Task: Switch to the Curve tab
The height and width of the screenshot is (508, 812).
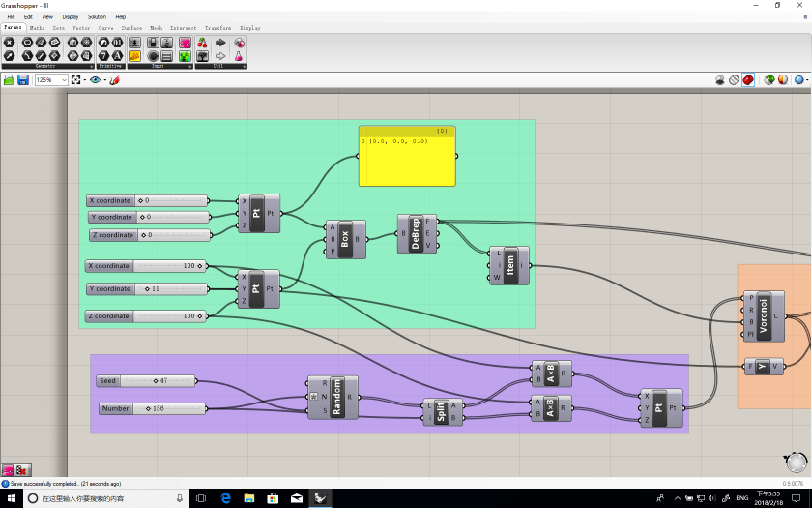Action: pyautogui.click(x=106, y=28)
